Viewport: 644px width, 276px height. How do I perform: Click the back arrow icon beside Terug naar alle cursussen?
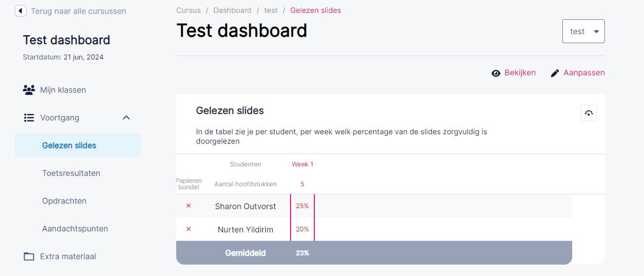(21, 11)
